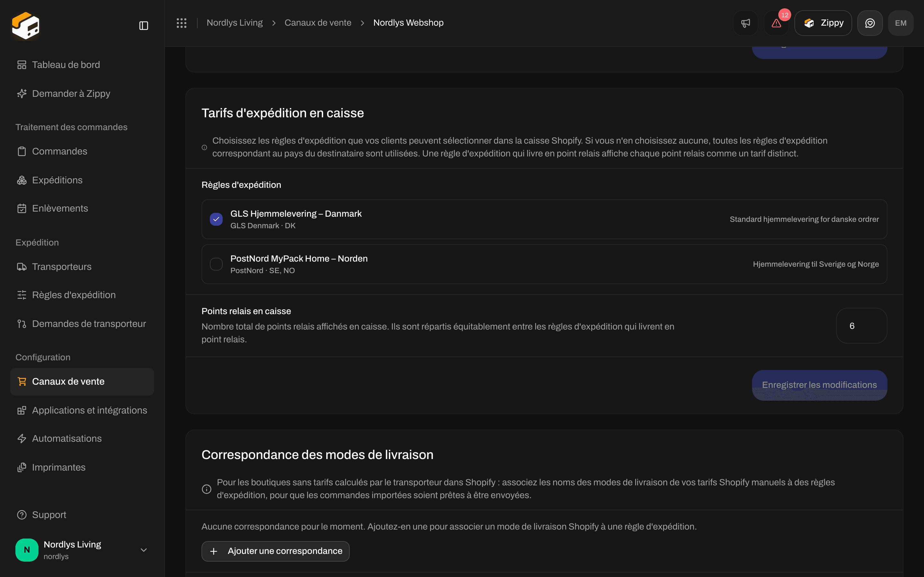Collapse the sidebar panel icon

coord(143,26)
